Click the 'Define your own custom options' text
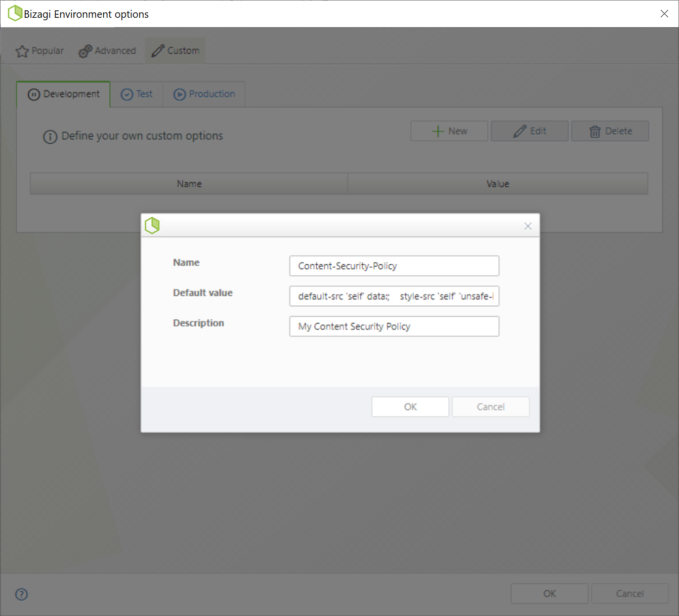 (142, 136)
